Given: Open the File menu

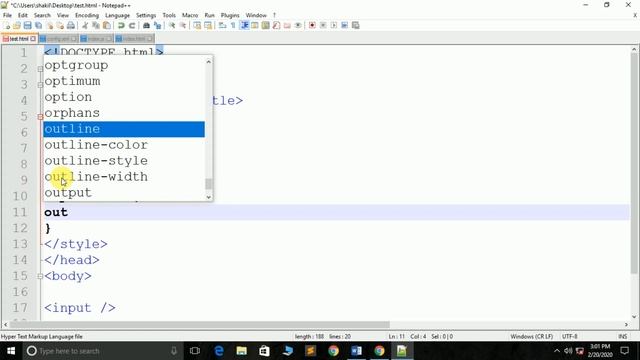Looking at the screenshot, I should [7, 15].
